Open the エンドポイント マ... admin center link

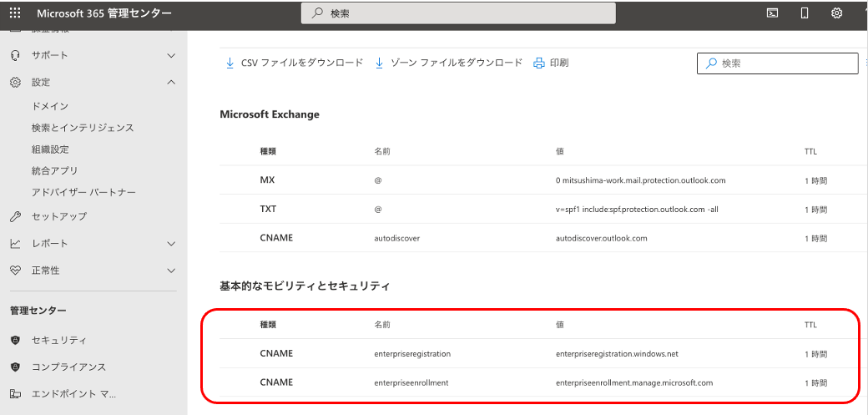click(73, 394)
